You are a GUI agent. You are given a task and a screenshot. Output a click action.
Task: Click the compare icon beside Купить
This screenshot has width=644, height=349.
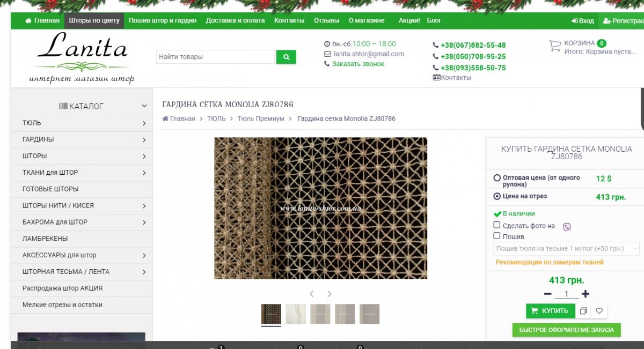pos(584,311)
